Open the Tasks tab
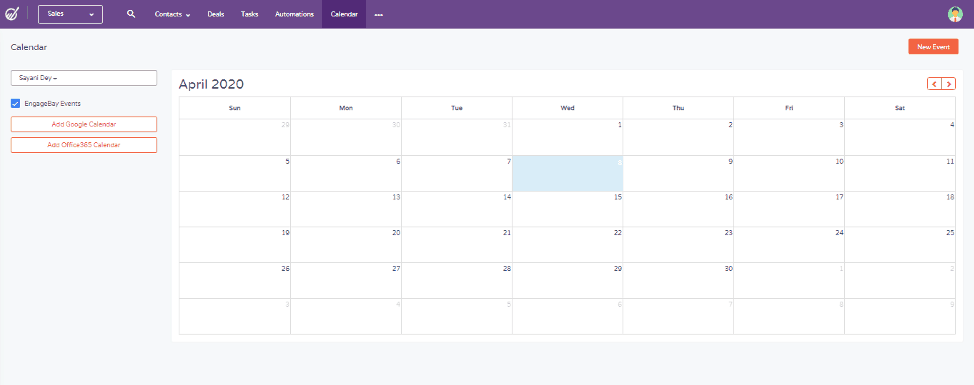The height and width of the screenshot is (385, 974). [250, 14]
